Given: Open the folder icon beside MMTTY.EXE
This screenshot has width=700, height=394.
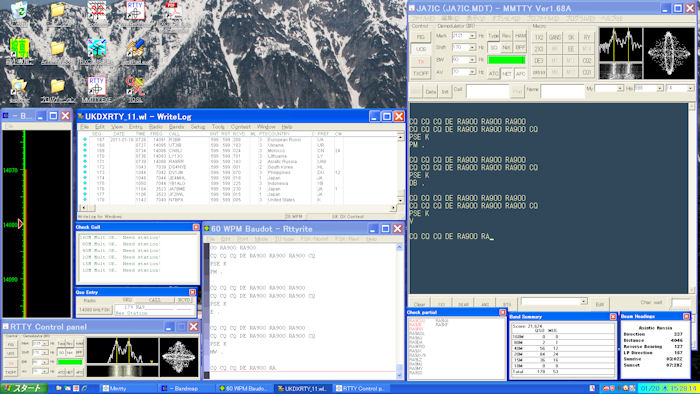Looking at the screenshot, I should coord(58,86).
